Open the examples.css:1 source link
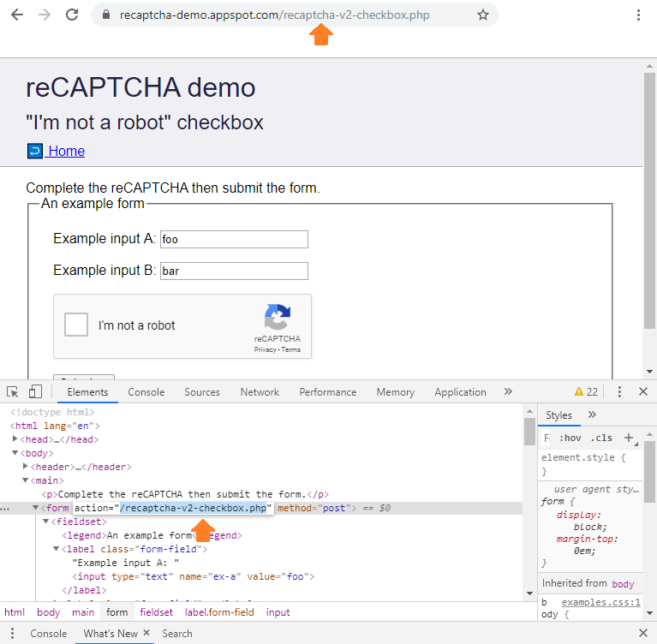Screen dimensions: 657x644 pyautogui.click(x=600, y=602)
